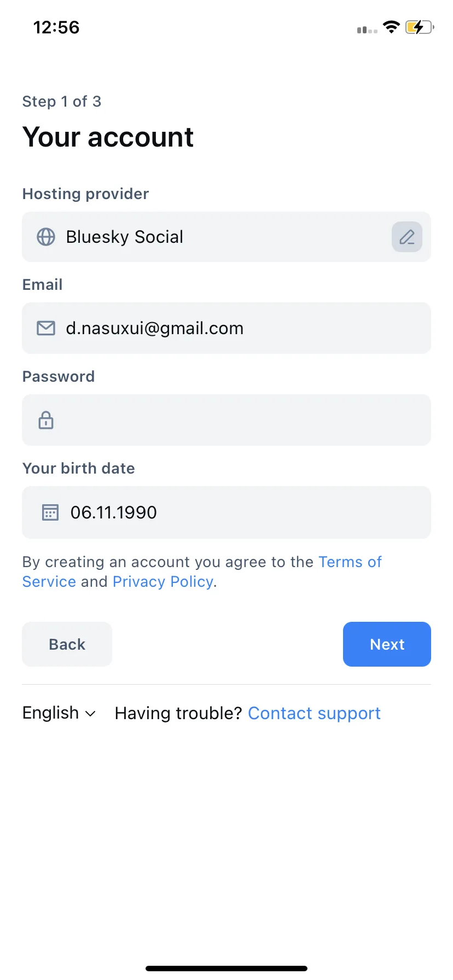Focus the Email field with d.nasuxui@gmail.com
The image size is (453, 980).
(x=226, y=328)
